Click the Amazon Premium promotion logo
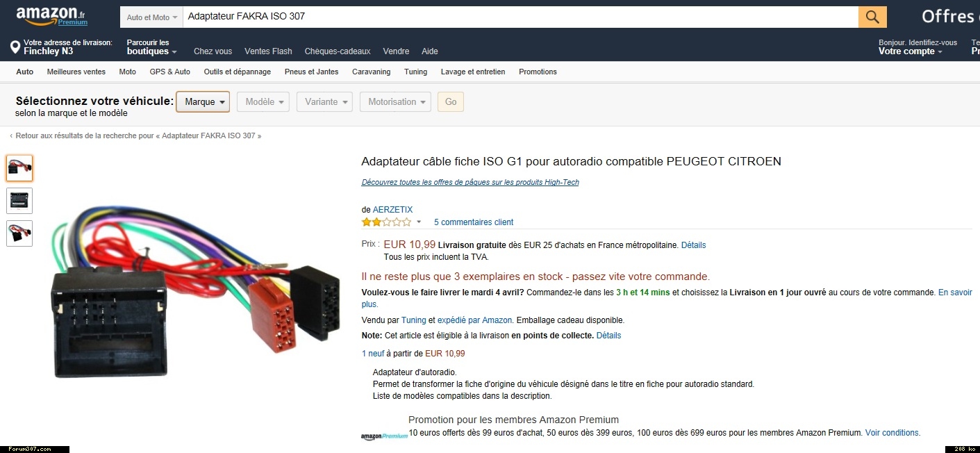This screenshot has height=453, width=980. 384,436
